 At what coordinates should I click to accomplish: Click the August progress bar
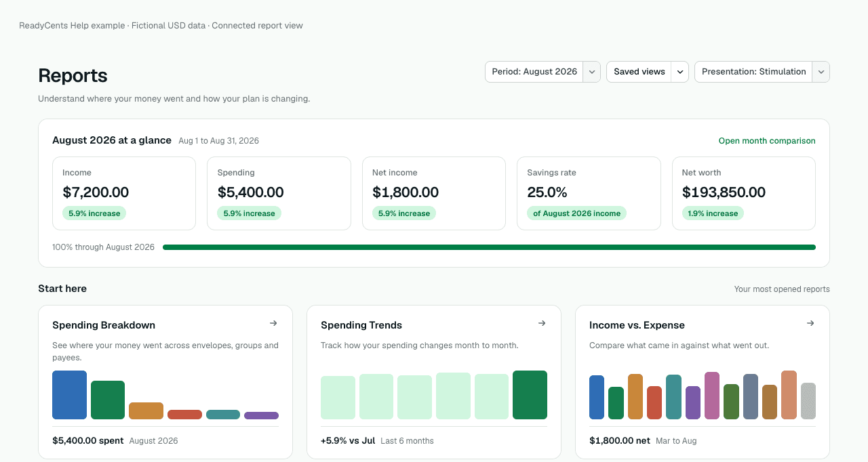click(489, 247)
